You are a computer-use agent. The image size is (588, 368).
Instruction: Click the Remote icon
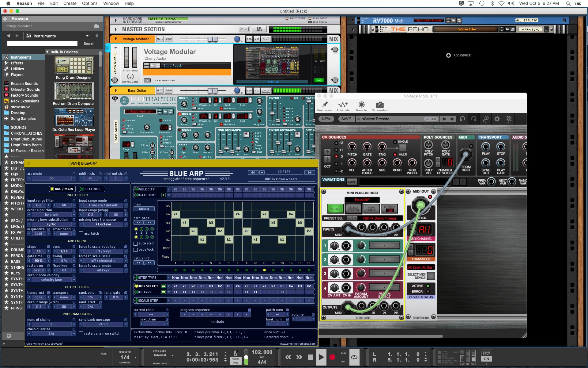click(x=361, y=105)
